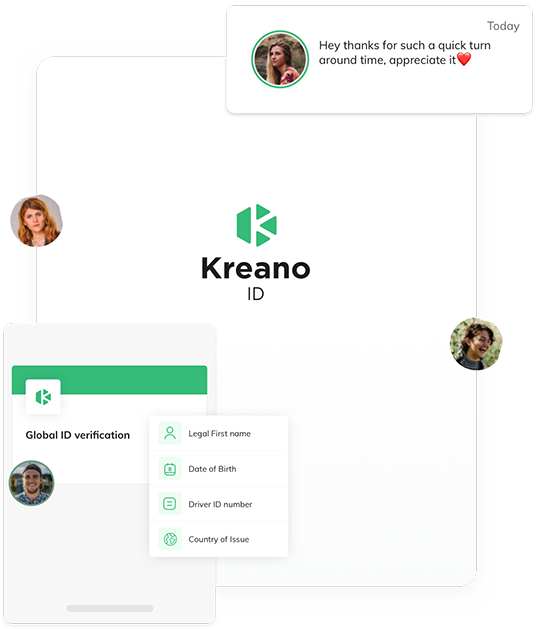Click the ID card icon by Driver ID number
540x629 pixels.
tap(170, 503)
